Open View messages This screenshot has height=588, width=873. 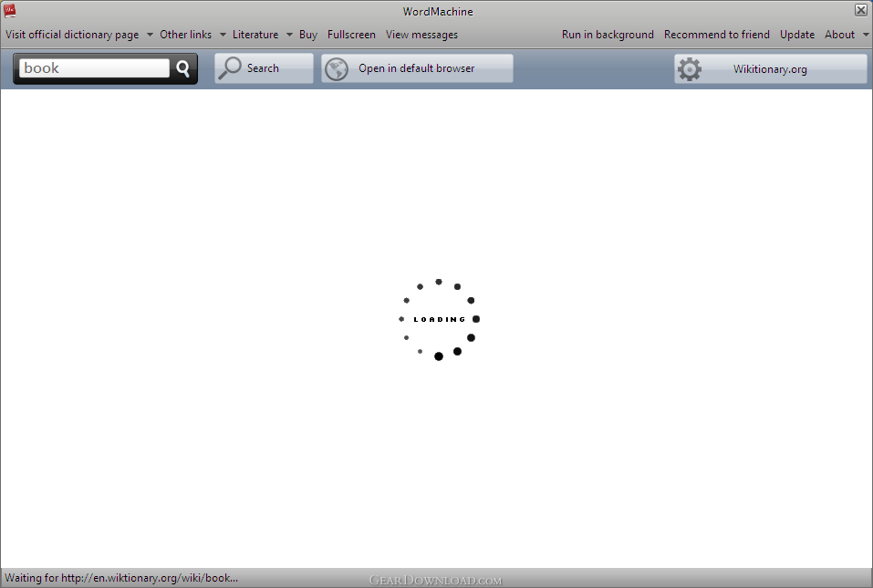[421, 35]
